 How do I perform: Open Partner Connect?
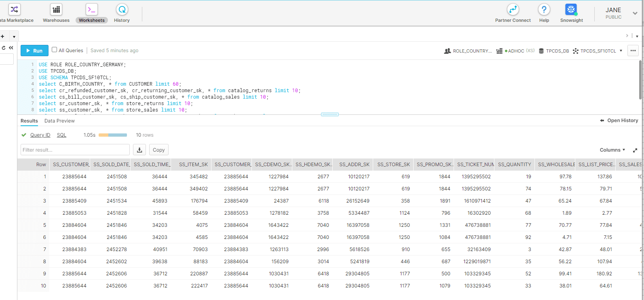coord(513,14)
